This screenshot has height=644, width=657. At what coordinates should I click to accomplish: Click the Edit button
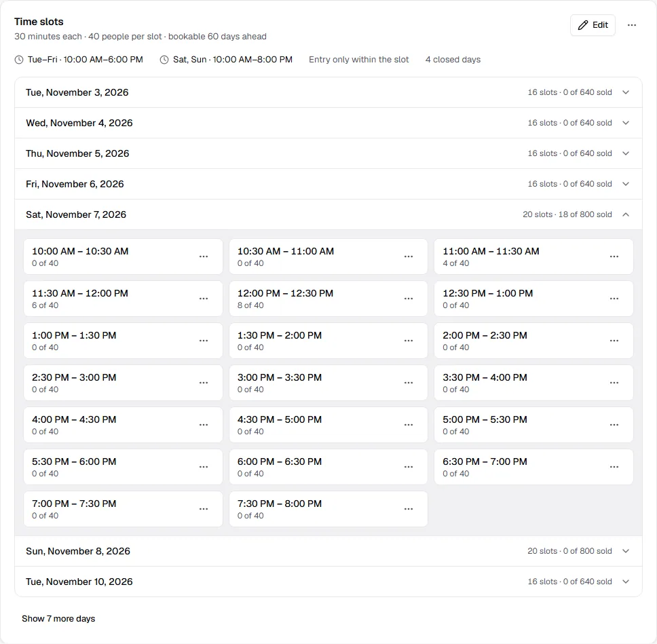593,25
